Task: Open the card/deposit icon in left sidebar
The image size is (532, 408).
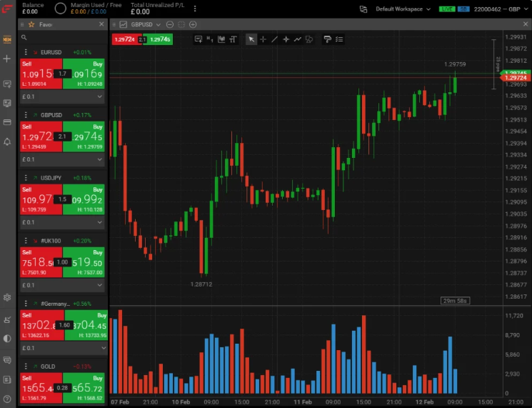Action: click(x=7, y=122)
